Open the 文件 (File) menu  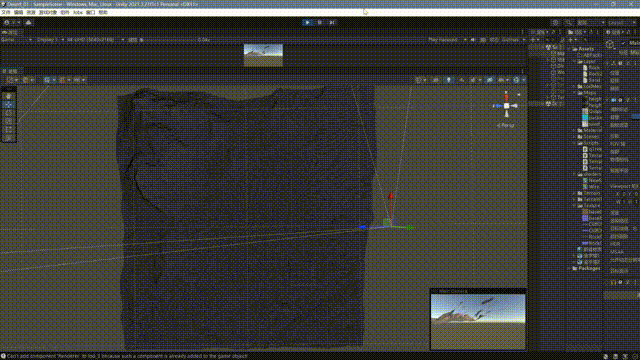click(x=5, y=13)
